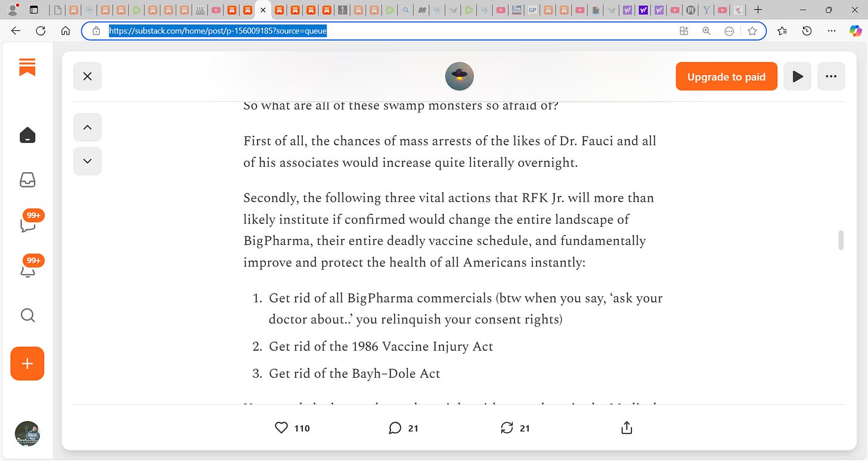Share the post via share icon

627,428
